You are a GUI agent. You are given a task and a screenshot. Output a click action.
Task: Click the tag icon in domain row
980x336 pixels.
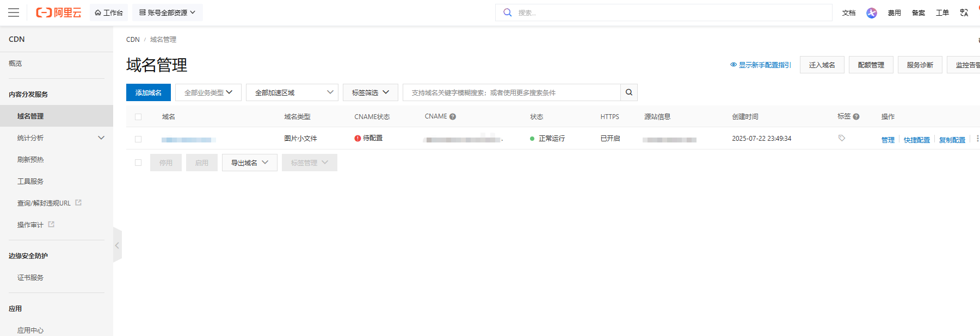(842, 138)
